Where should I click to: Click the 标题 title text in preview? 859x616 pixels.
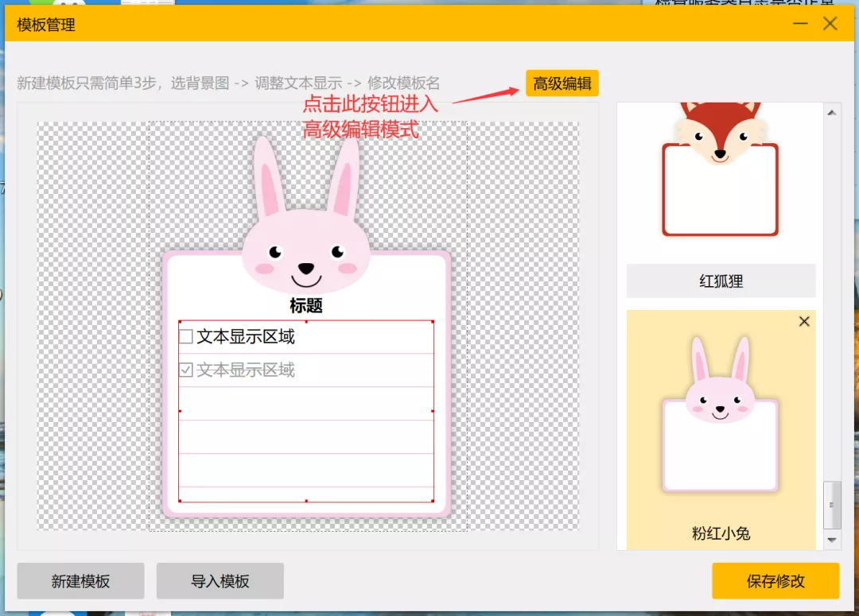pos(306,305)
